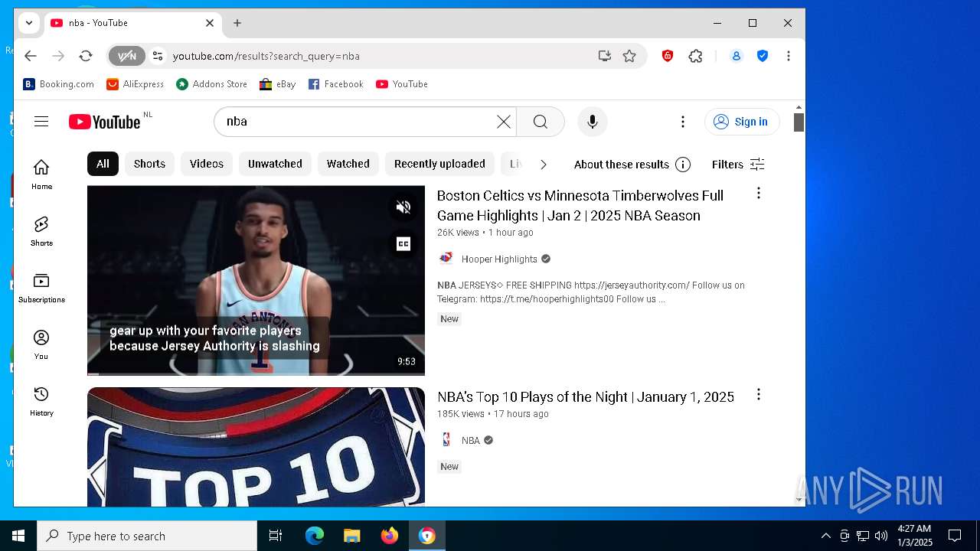980x551 pixels.
Task: Open the red shield extension
Action: point(668,56)
